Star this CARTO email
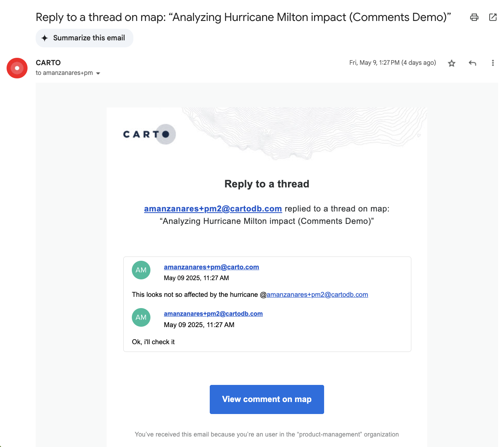The height and width of the screenshot is (447, 504). point(451,63)
